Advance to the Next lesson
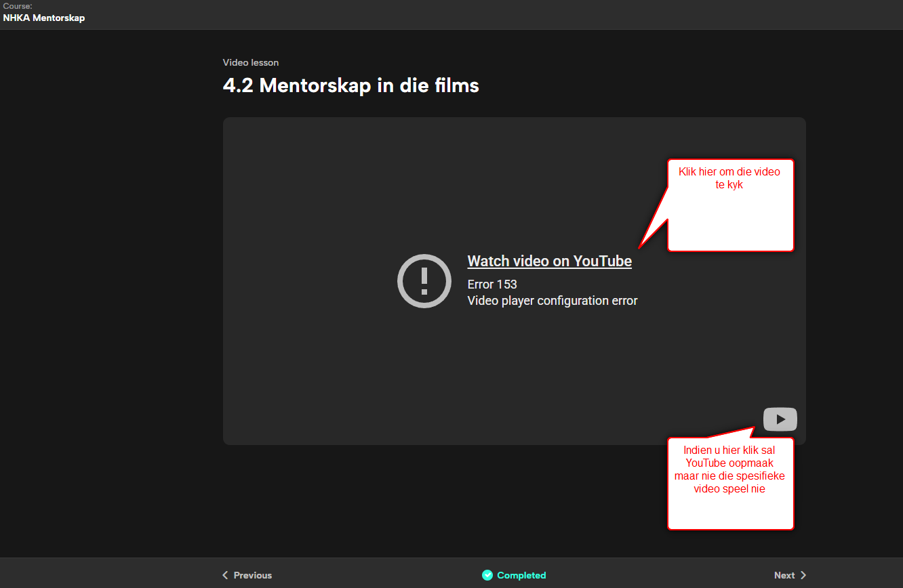The width and height of the screenshot is (903, 588). point(784,575)
